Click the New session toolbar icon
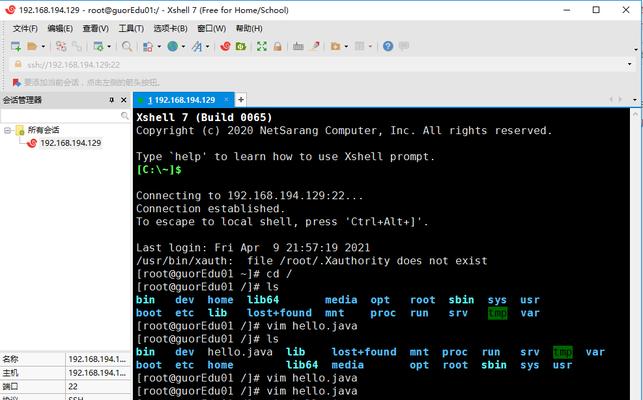 coord(16,46)
